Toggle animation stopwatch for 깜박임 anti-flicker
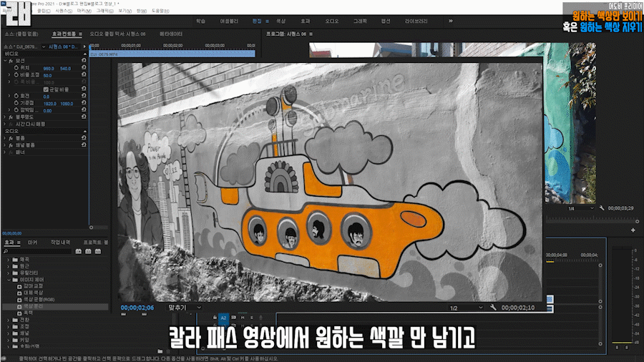 pos(16,110)
